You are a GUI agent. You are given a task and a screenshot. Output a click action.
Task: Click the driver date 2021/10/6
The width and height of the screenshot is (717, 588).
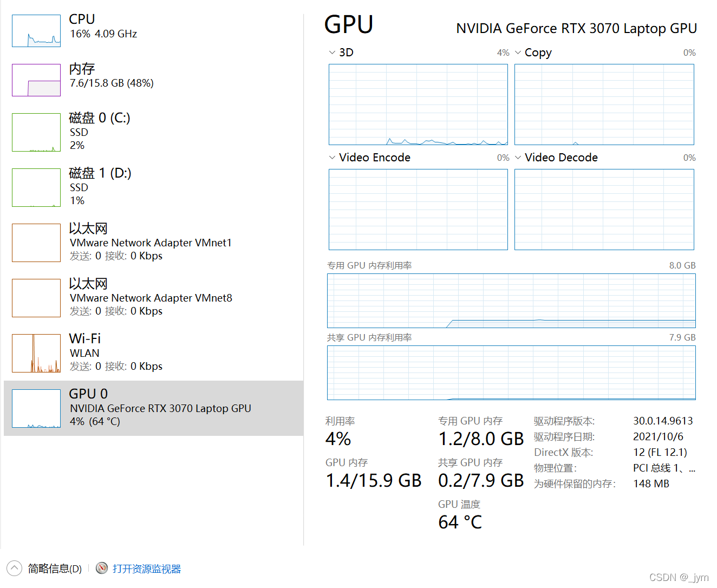(658, 436)
